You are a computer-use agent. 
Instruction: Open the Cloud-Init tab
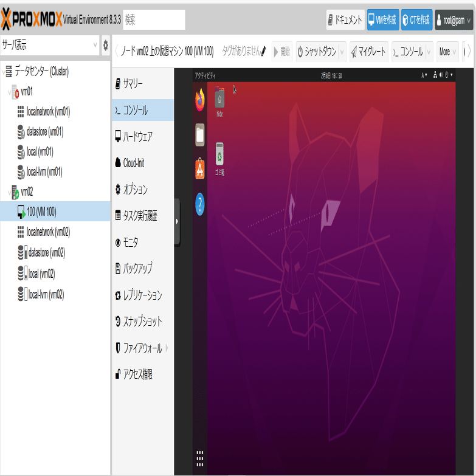pyautogui.click(x=143, y=163)
